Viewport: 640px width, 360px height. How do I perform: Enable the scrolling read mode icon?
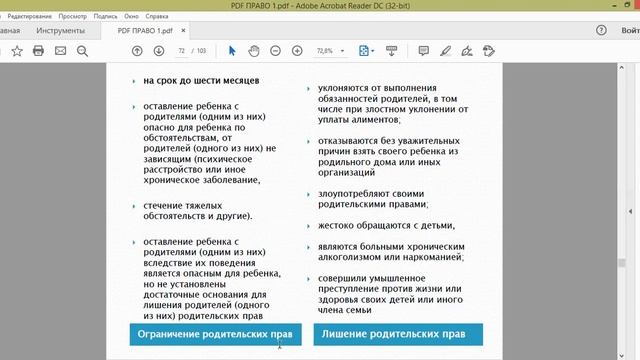[391, 51]
